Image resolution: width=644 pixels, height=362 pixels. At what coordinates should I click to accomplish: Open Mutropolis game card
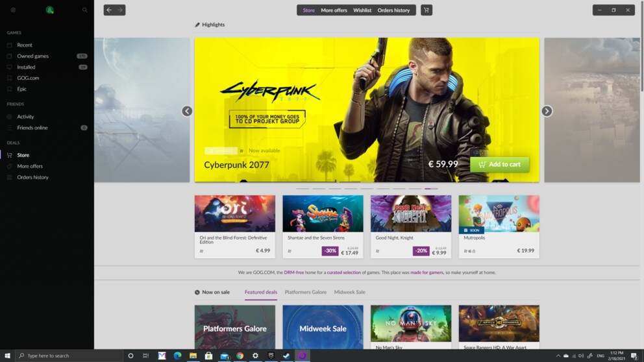(x=499, y=226)
